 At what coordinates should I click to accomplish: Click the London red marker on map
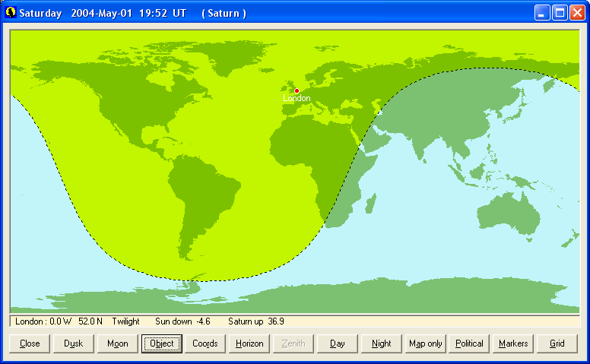(297, 90)
